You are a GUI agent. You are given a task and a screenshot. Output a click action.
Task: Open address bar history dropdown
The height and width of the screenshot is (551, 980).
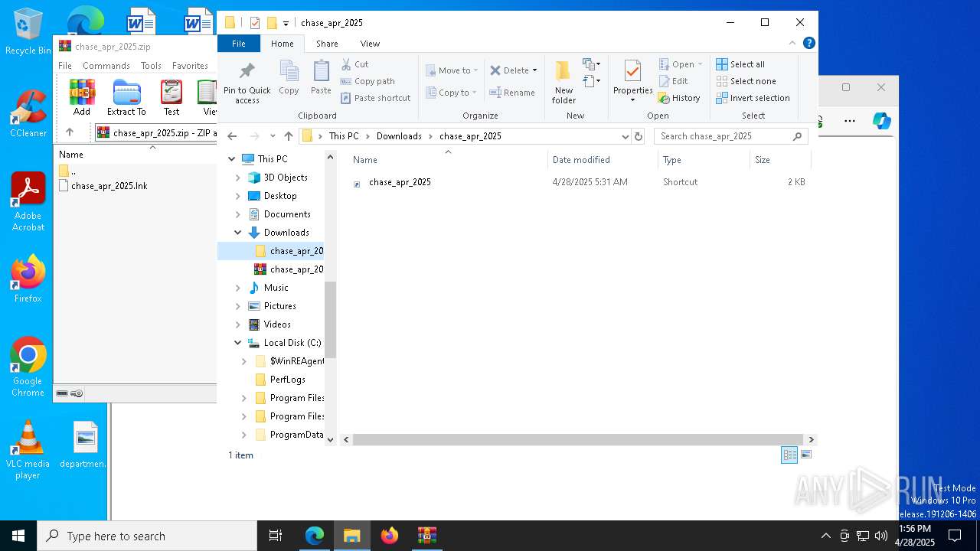coord(626,136)
